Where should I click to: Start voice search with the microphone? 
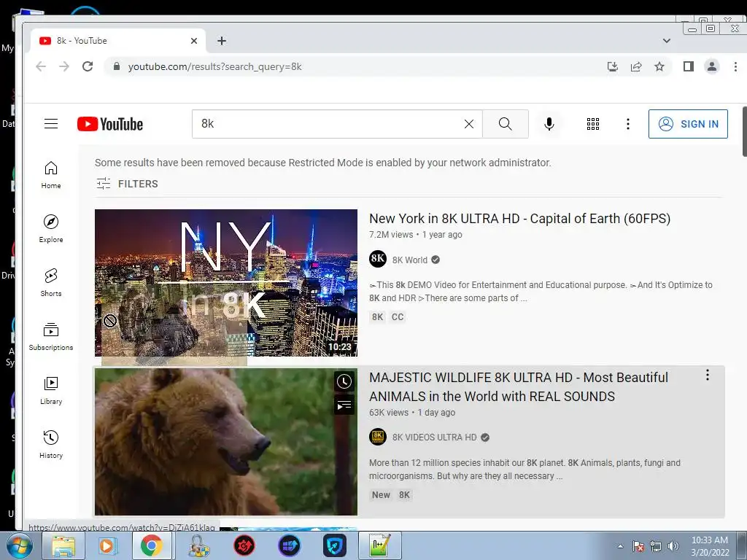pyautogui.click(x=549, y=124)
